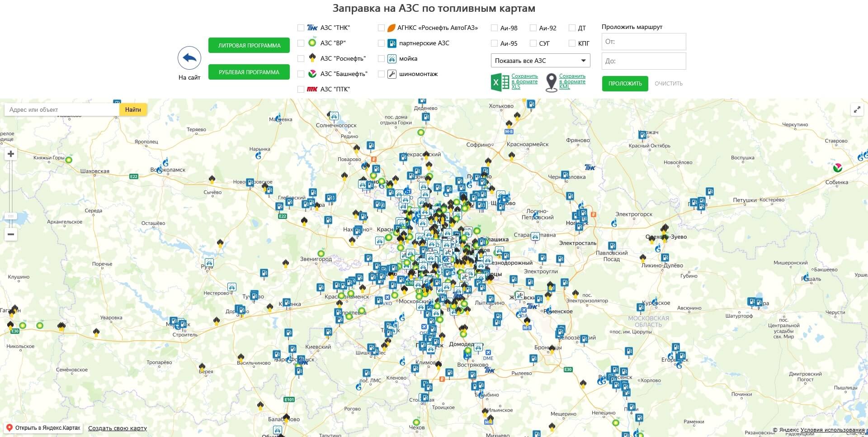
Task: Click the ПРОЛОЖИТЬ route button
Action: click(625, 84)
